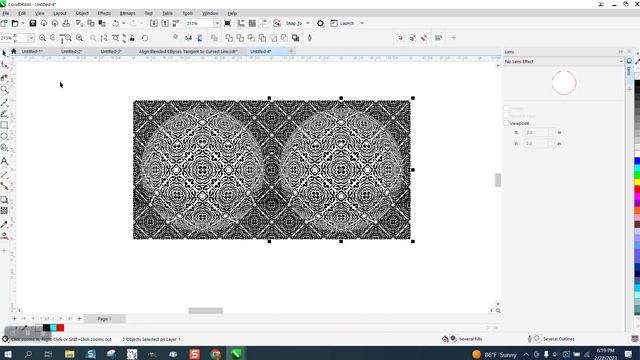Open the File menu
This screenshot has width=640, height=360.
click(x=6, y=13)
